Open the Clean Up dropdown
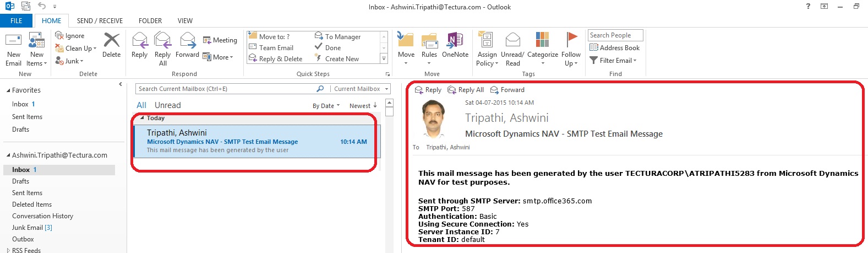Viewport: 868px width, 253px height. 75,49
